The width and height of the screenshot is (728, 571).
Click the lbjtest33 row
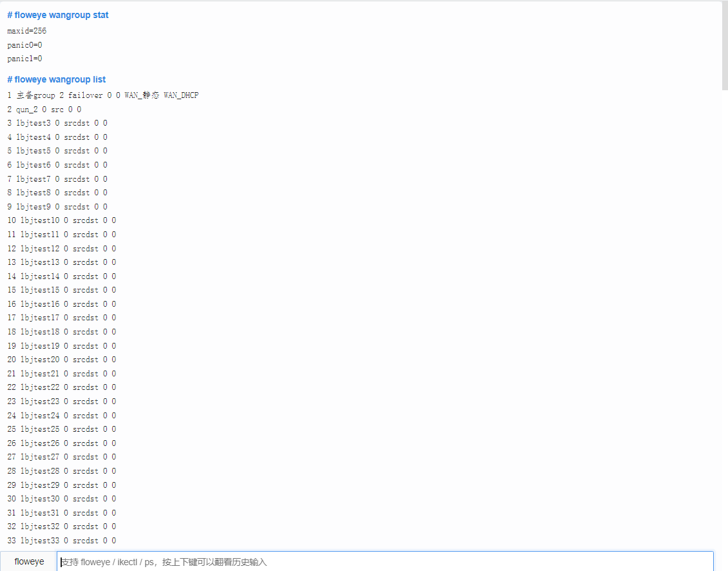coord(62,541)
